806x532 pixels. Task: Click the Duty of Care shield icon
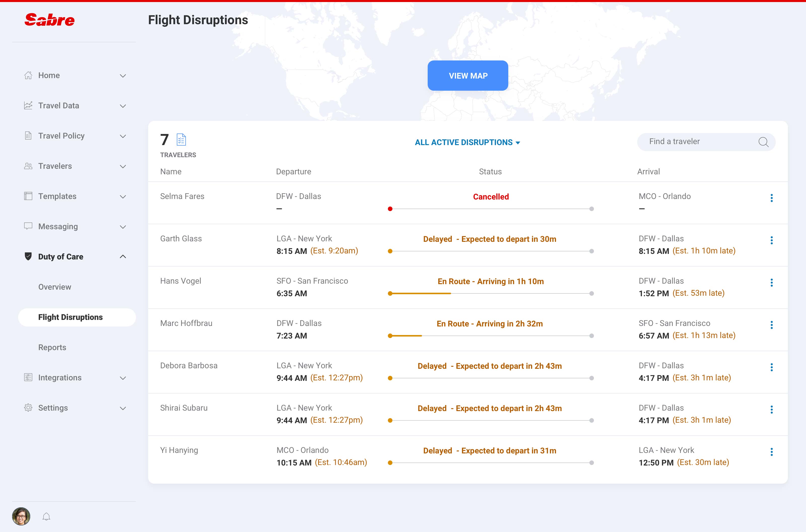pos(28,256)
